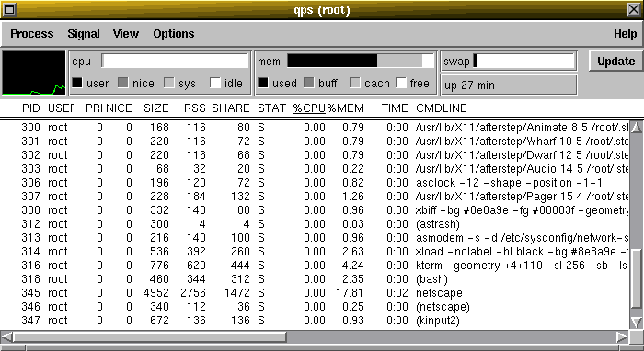644x351 pixels.
Task: Open the Options menu
Action: click(173, 34)
